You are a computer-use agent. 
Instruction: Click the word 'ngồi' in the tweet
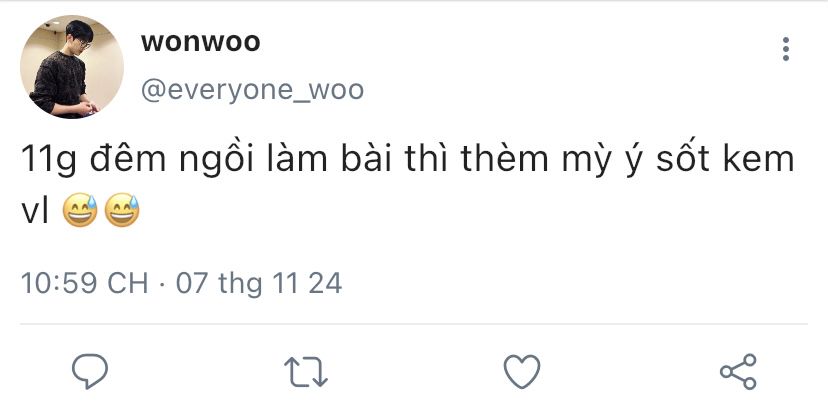click(x=217, y=161)
